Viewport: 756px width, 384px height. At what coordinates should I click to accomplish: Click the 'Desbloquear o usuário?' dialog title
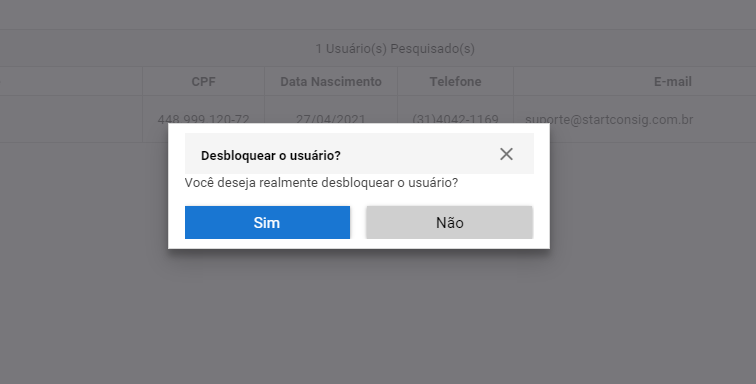(270, 156)
